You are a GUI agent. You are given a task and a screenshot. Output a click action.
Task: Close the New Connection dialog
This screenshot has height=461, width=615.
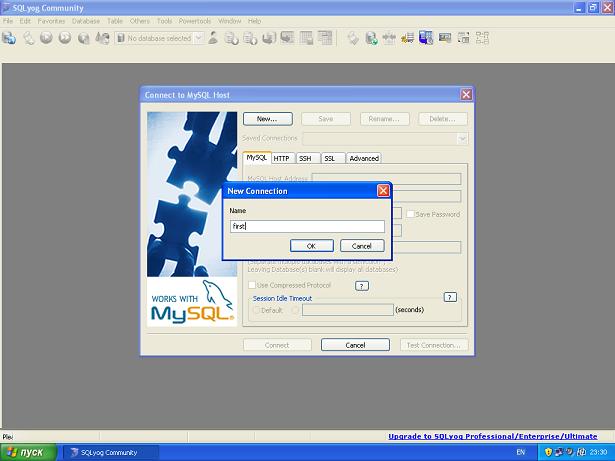(x=383, y=191)
